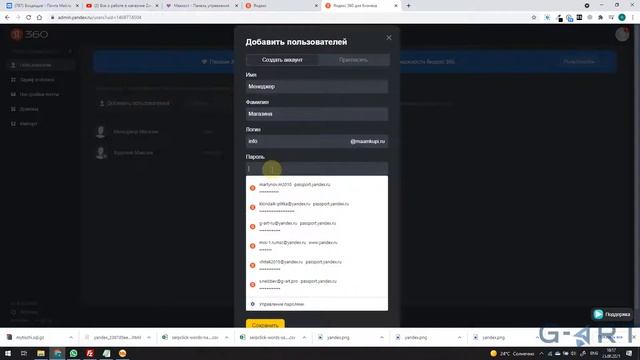Open first serpclick-words csv download
The image size is (640, 360).
point(190,338)
